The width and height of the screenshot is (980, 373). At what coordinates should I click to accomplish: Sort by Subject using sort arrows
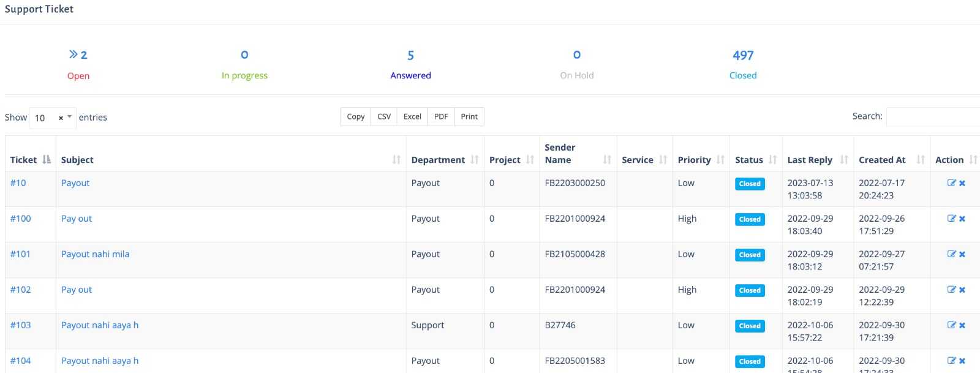pyautogui.click(x=396, y=160)
